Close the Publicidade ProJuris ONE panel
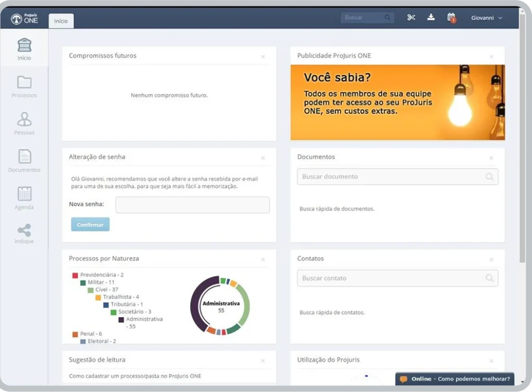Image resolution: width=532 pixels, height=392 pixels. [491, 57]
